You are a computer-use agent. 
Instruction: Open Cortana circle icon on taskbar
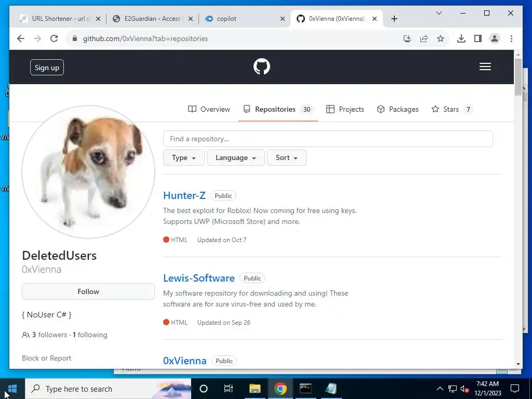click(x=204, y=389)
